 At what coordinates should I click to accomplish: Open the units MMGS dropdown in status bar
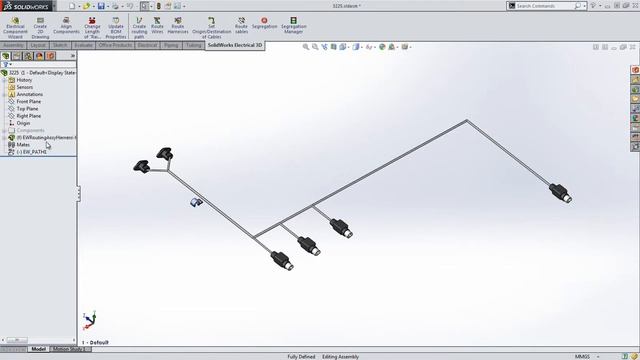coord(598,357)
